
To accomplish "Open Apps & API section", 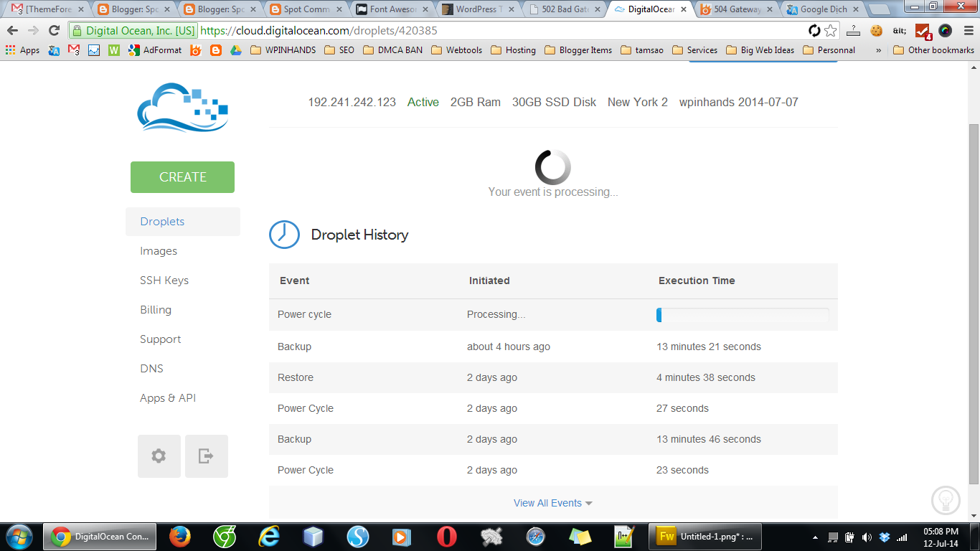I will coord(168,398).
